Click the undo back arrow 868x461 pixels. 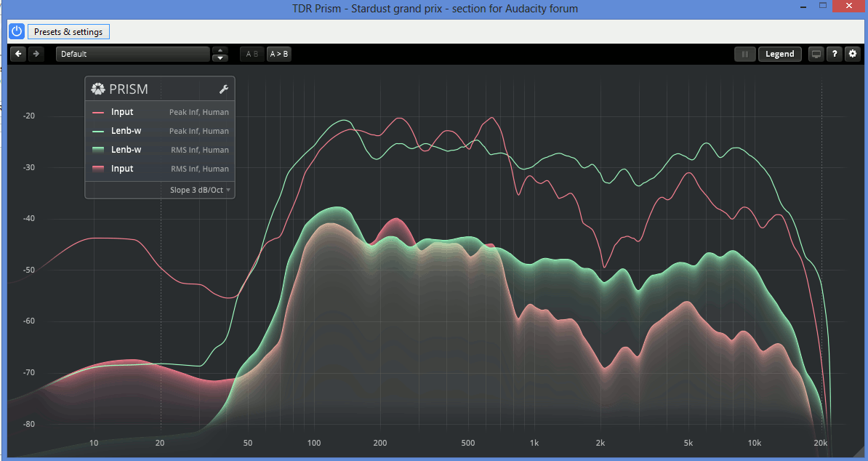[18, 54]
